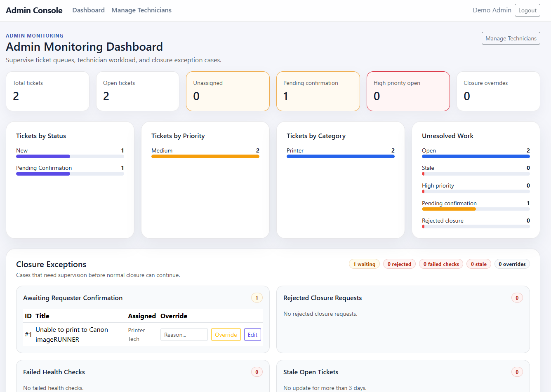
Task: Click the 'High priority' row in Unresolved Work
Action: (476, 188)
